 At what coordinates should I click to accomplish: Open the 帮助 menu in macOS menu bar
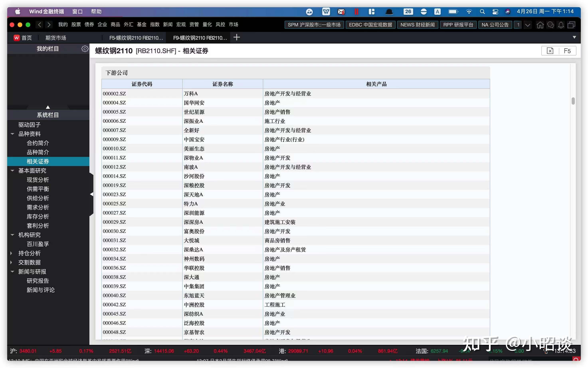point(96,11)
